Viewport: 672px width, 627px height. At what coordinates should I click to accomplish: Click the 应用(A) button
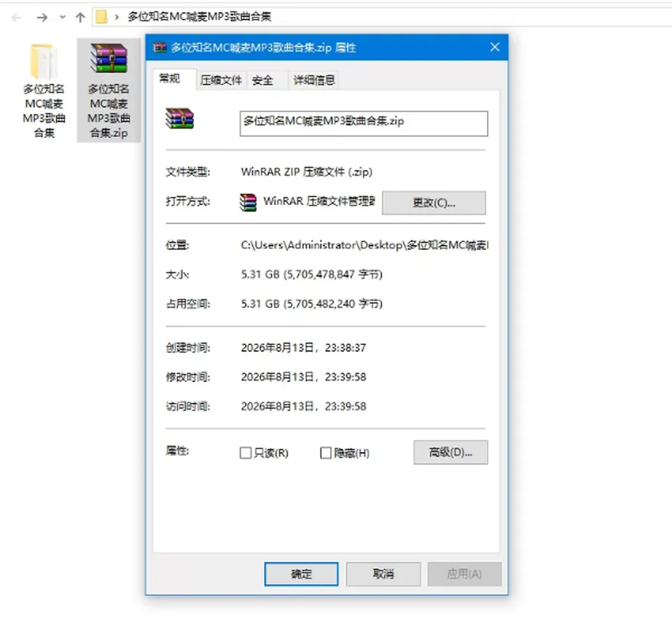pyautogui.click(x=465, y=574)
